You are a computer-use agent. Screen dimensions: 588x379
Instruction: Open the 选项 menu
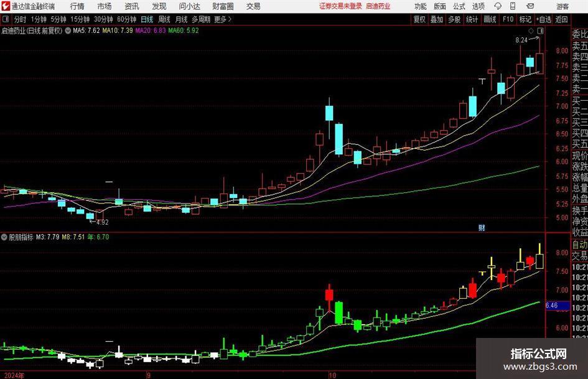coord(478,6)
